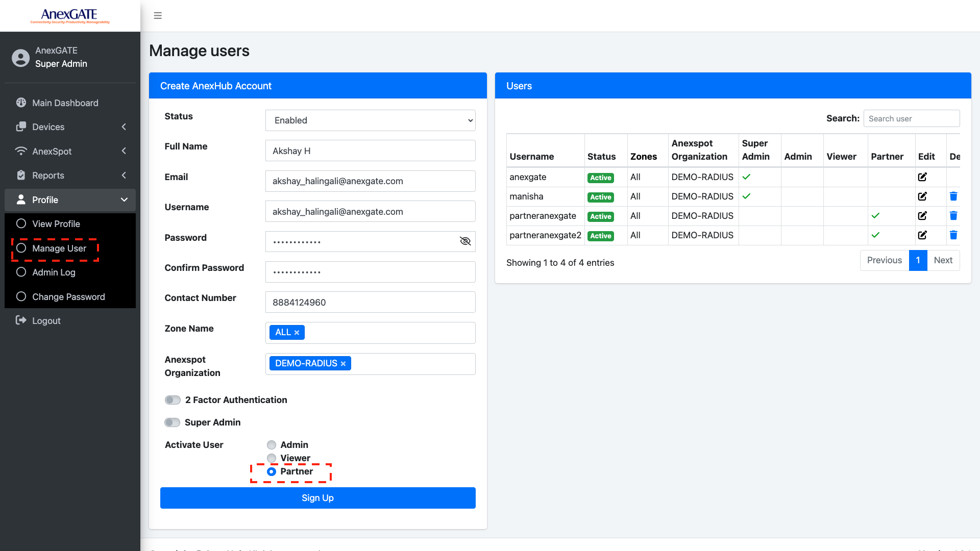Enable 2 Factor Authentication switch

tap(173, 400)
